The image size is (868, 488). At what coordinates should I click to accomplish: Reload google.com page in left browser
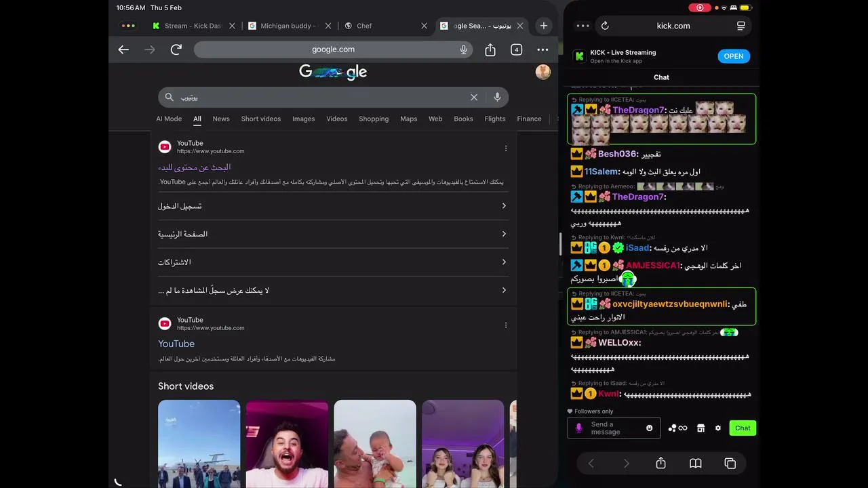176,49
